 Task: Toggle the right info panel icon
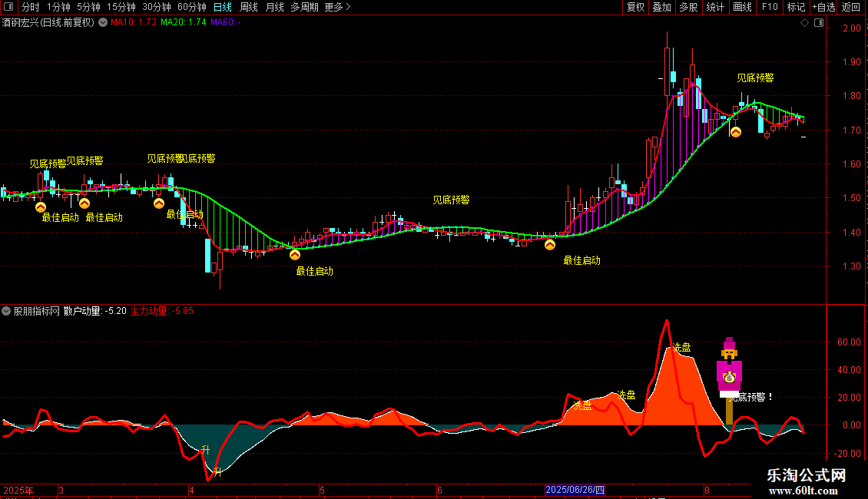click(x=819, y=23)
